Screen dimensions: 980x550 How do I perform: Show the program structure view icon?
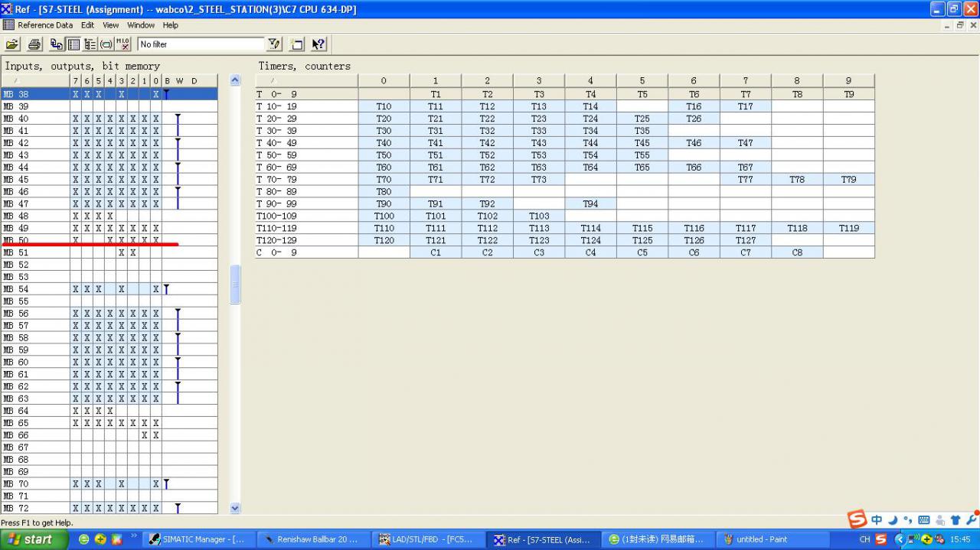[x=90, y=44]
